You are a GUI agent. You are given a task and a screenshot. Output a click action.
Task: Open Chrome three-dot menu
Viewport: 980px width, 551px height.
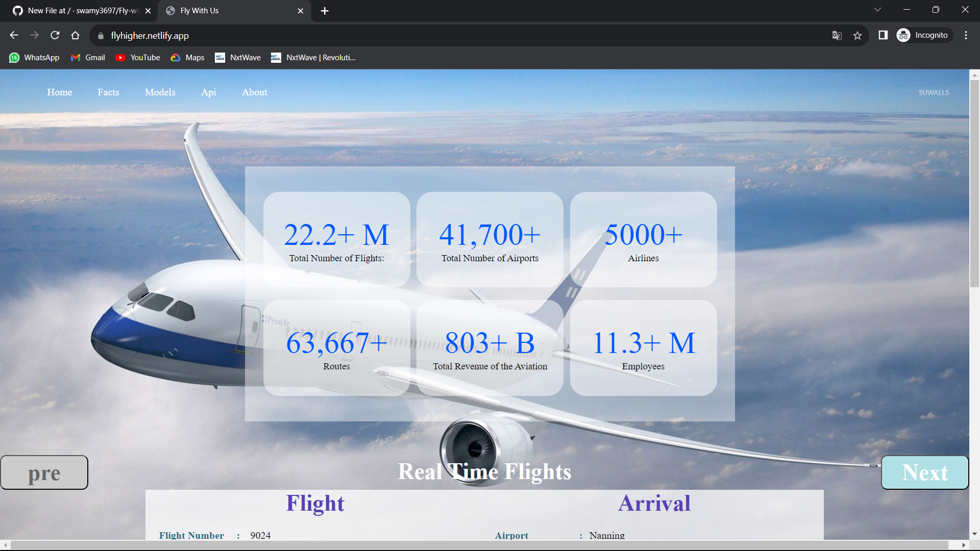(x=966, y=35)
